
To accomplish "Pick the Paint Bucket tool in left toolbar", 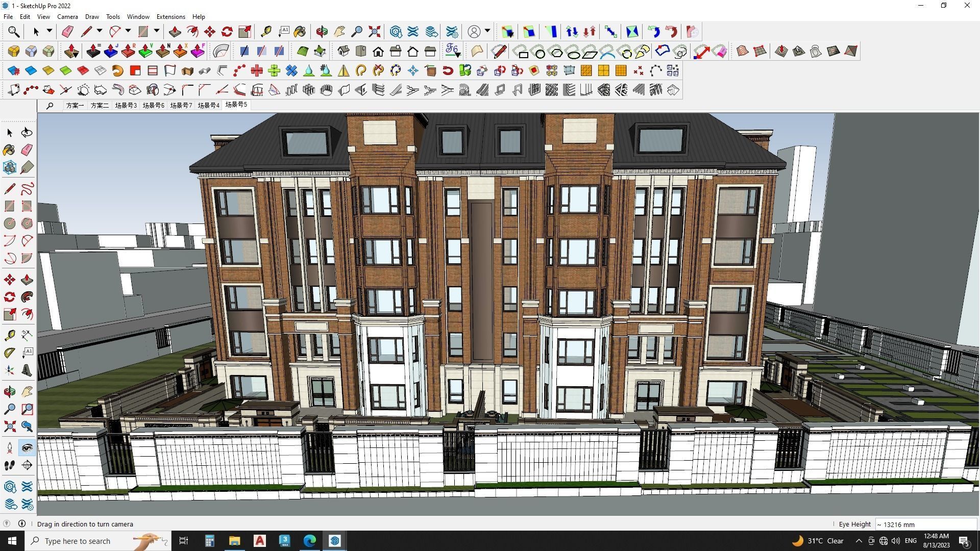I will (9, 150).
